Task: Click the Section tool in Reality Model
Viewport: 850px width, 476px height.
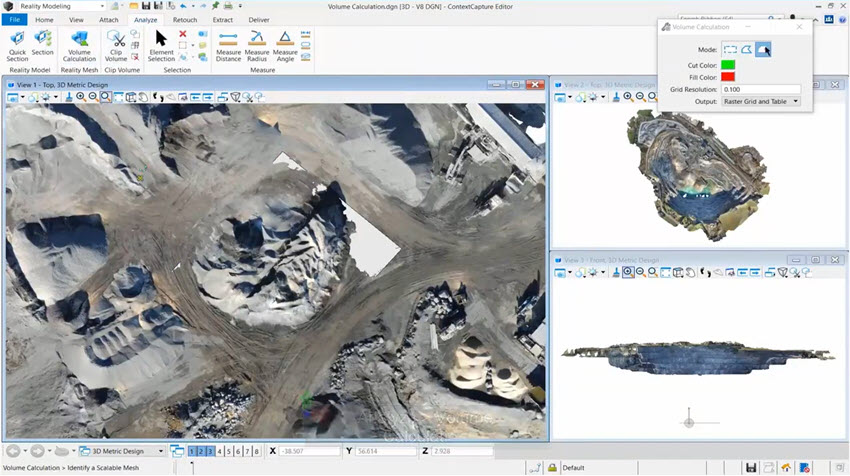Action: (42, 43)
